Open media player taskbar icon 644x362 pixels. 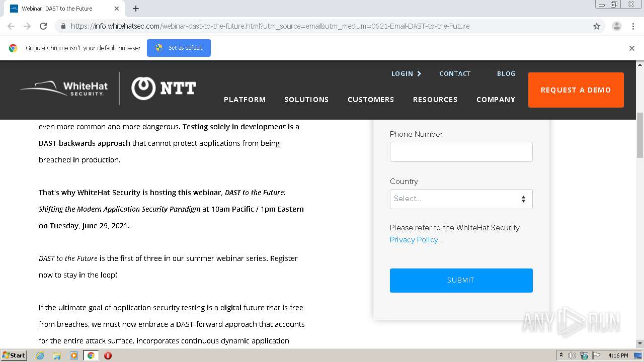[x=74, y=355]
